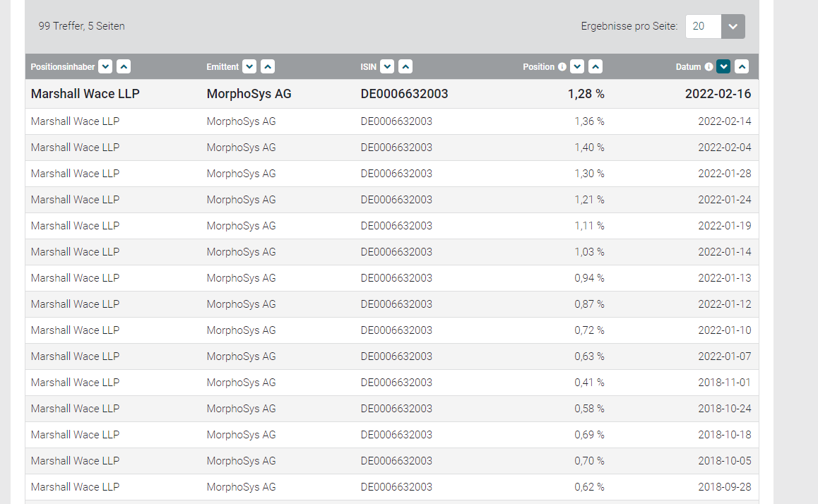This screenshot has width=818, height=504.
Task: Select the date 2022-02-14
Action: (x=725, y=121)
